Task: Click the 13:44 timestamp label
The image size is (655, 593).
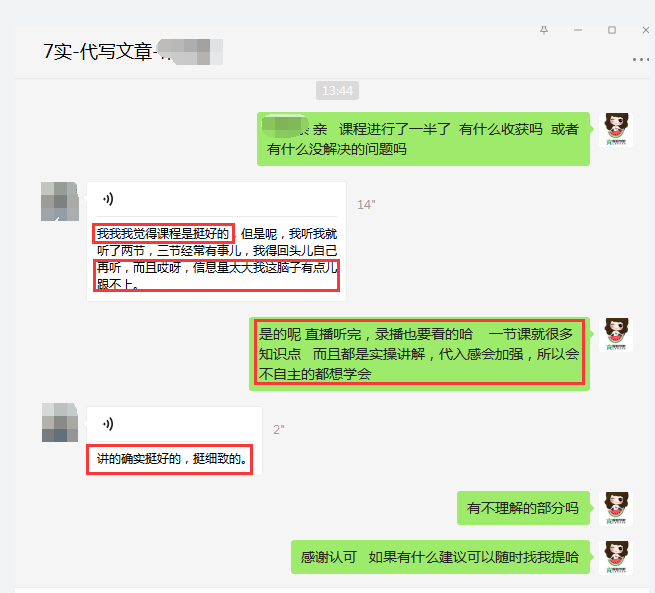Action: pyautogui.click(x=338, y=91)
